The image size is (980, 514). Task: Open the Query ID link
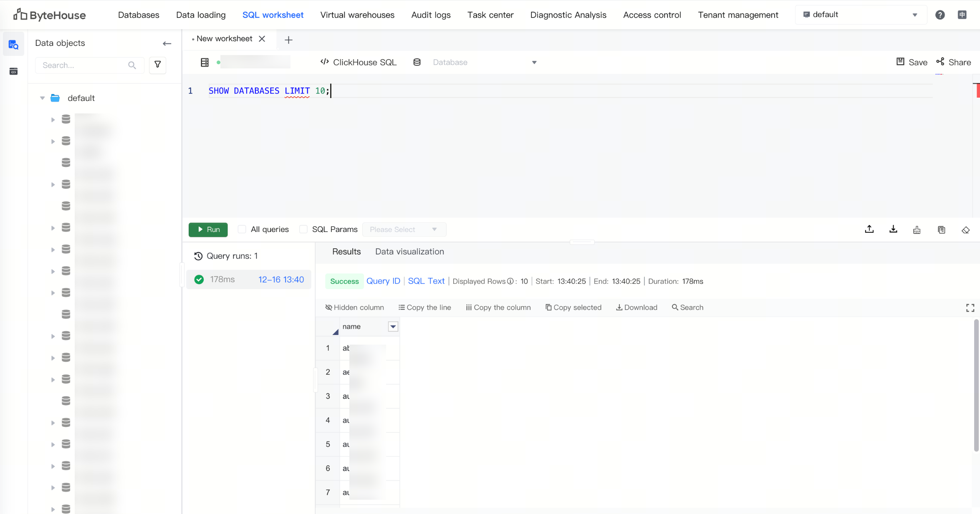[383, 281]
